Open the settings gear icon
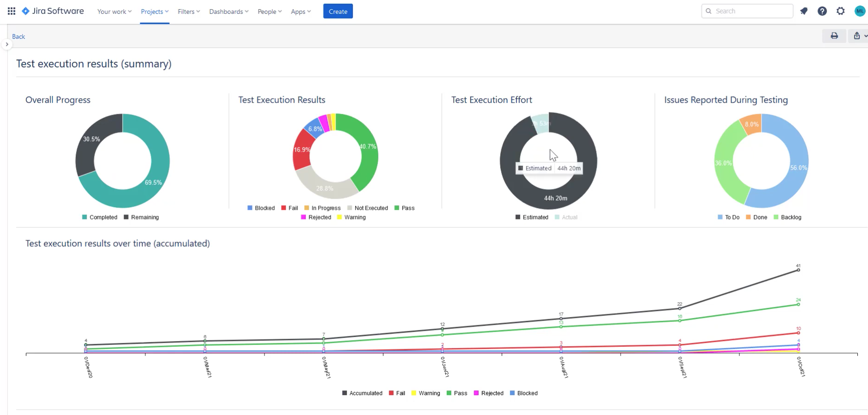868x415 pixels. click(841, 11)
